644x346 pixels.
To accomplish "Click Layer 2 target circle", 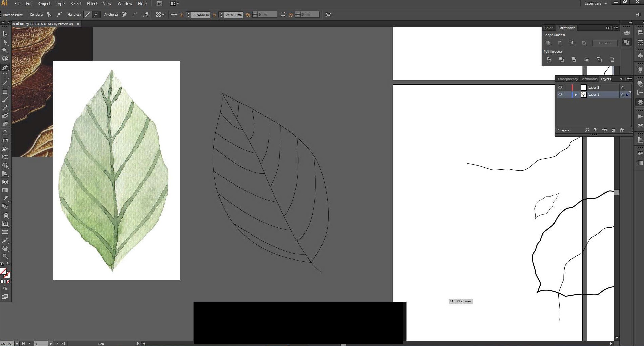I will [623, 88].
